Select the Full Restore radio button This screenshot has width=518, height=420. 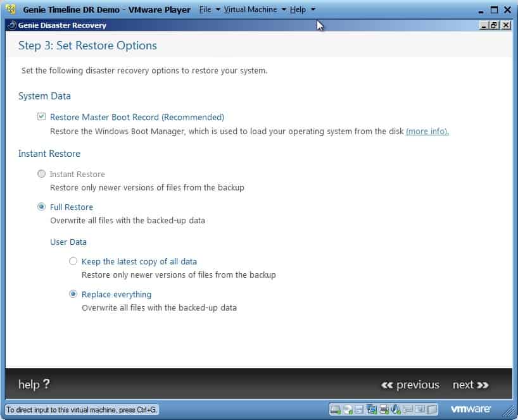pyautogui.click(x=41, y=207)
